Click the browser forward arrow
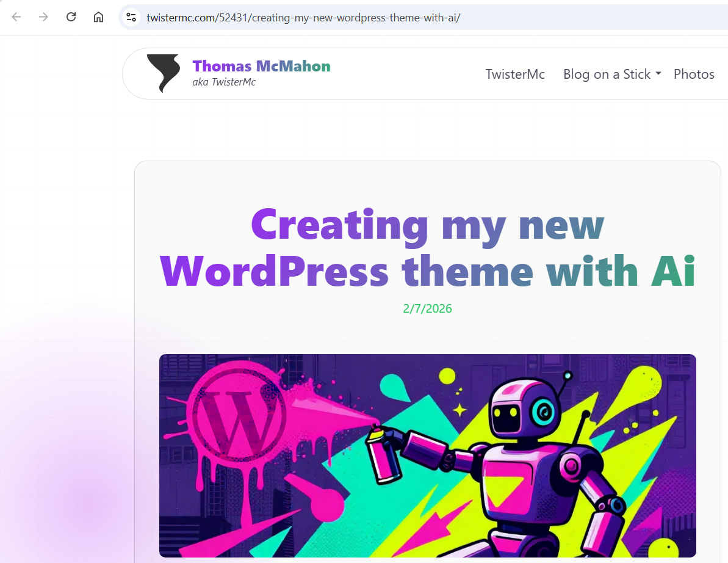Viewport: 728px width, 563px height. click(x=43, y=17)
